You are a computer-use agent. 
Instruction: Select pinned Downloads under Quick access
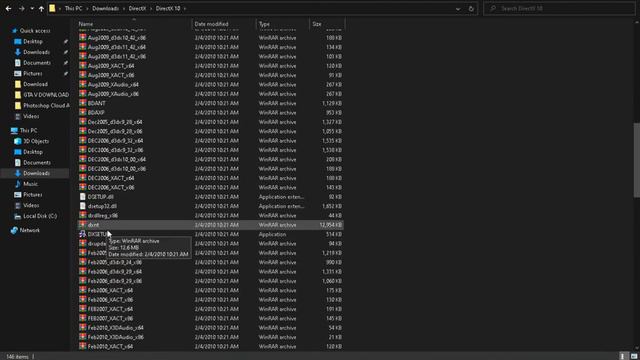coord(36,52)
